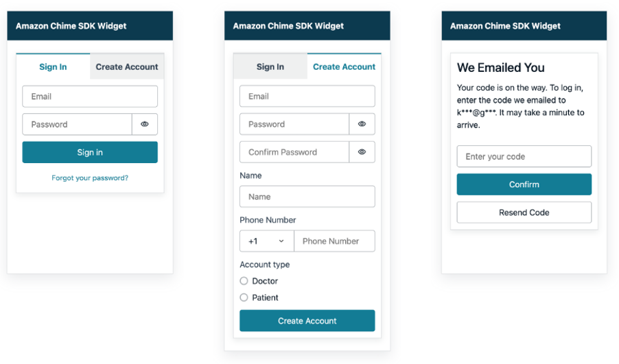
Task: Toggle Confirm Password visibility eye icon
Action: [362, 151]
